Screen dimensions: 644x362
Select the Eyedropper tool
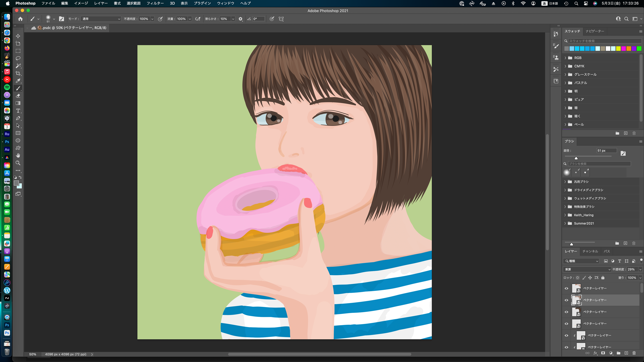[x=18, y=81]
